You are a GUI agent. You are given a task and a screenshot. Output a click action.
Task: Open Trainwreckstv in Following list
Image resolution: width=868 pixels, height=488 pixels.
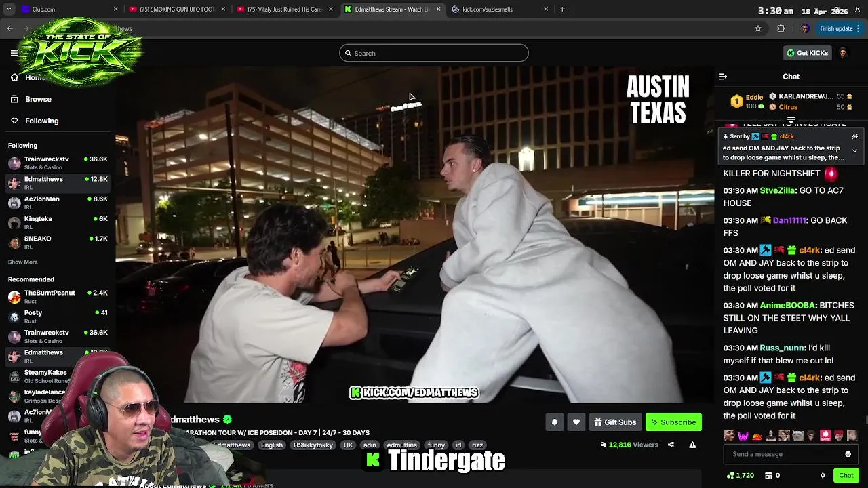point(57,163)
